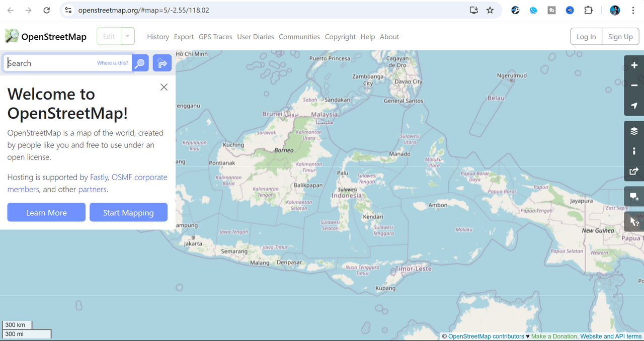Click the Edit button
Image resolution: width=644 pixels, height=341 pixels.
[x=109, y=36]
